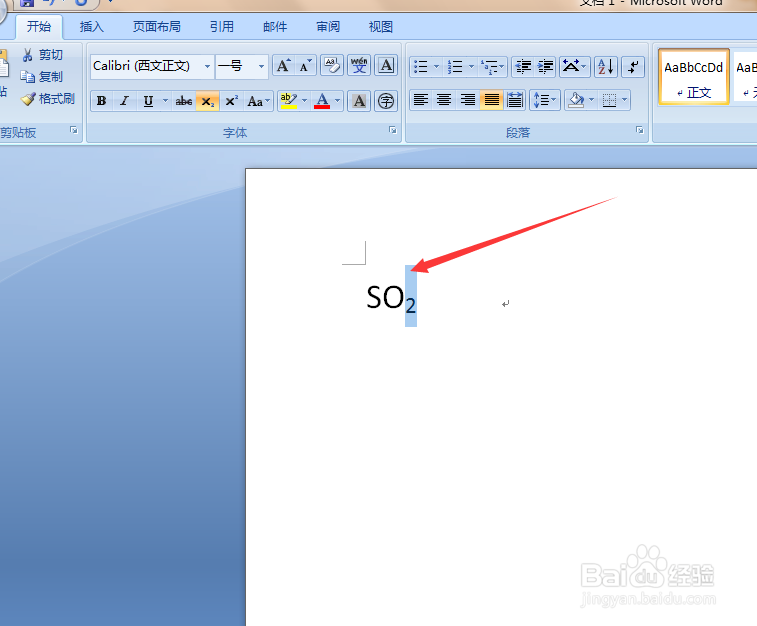Open the font name dropdown

(207, 66)
